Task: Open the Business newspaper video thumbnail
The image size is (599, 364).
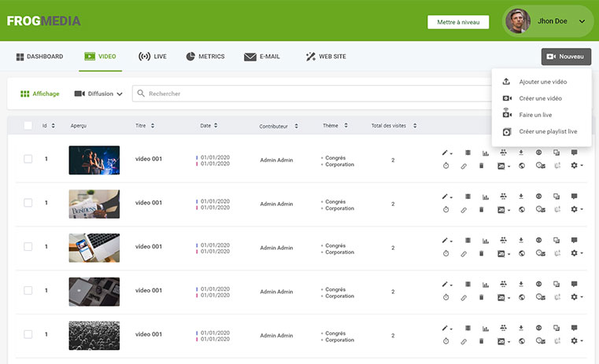Action: tap(94, 204)
